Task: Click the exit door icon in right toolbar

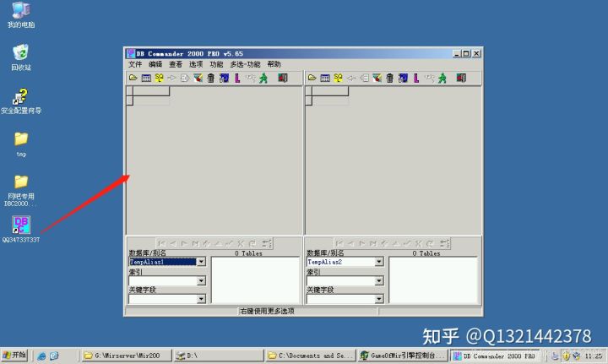Action: click(461, 78)
